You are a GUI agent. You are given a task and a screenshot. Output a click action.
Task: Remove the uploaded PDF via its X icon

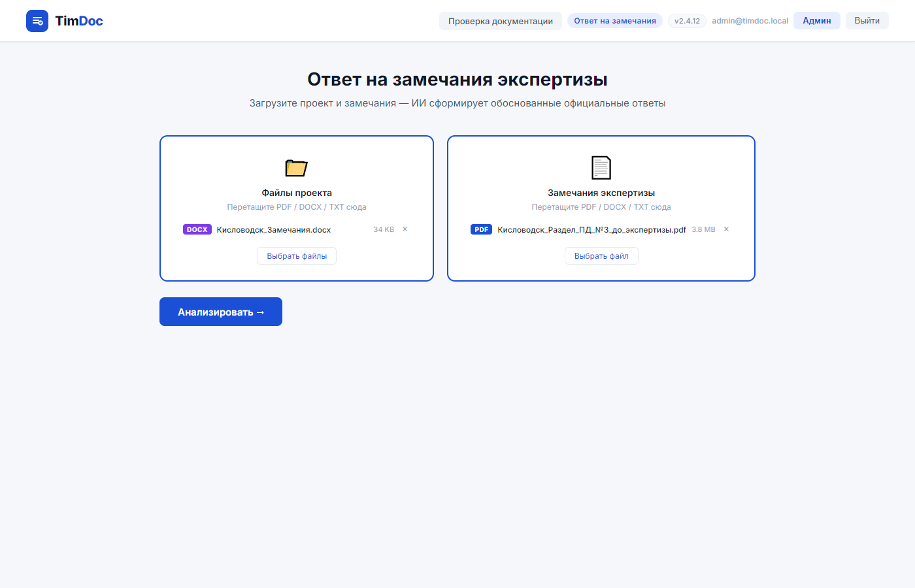pyautogui.click(x=726, y=229)
